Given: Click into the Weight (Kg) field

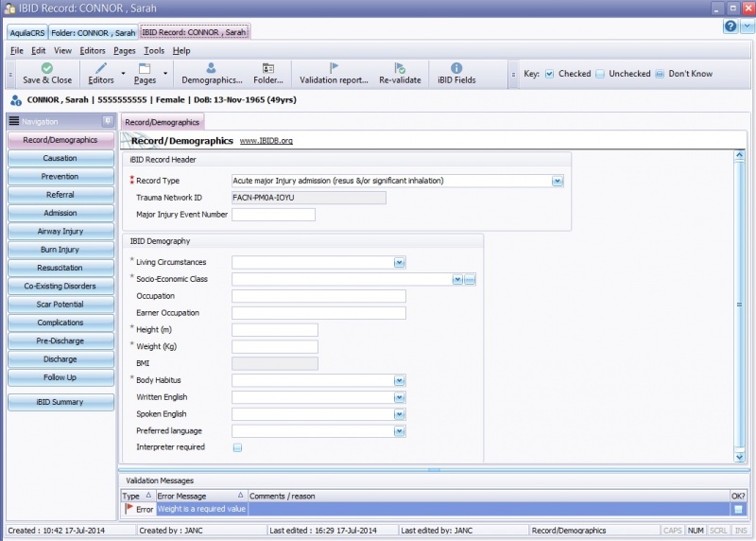Looking at the screenshot, I should (274, 347).
